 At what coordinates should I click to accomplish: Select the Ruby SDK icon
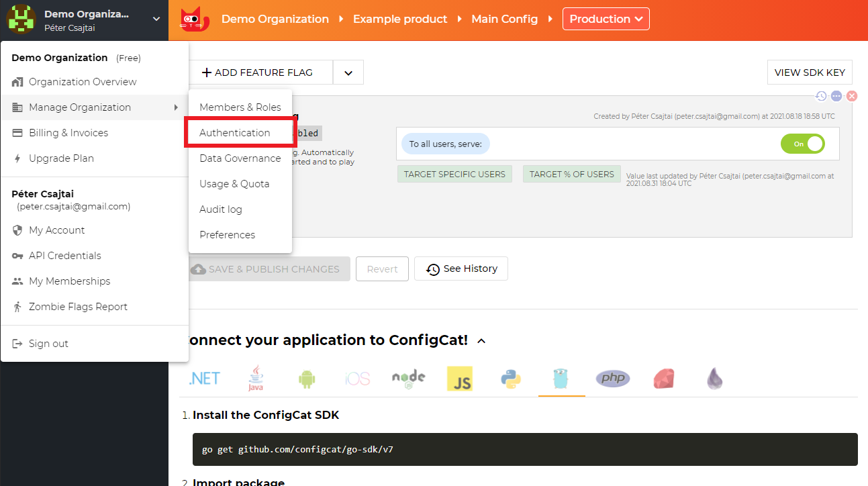coord(663,378)
